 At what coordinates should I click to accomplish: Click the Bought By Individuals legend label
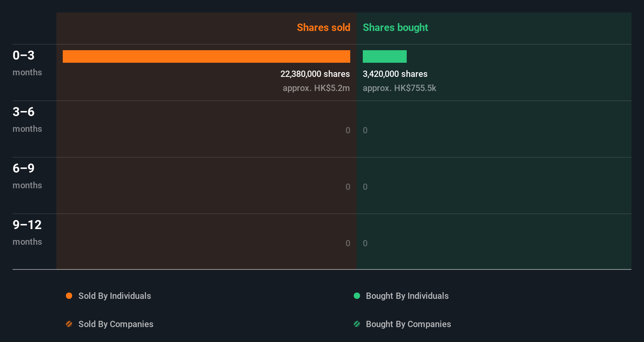point(407,296)
